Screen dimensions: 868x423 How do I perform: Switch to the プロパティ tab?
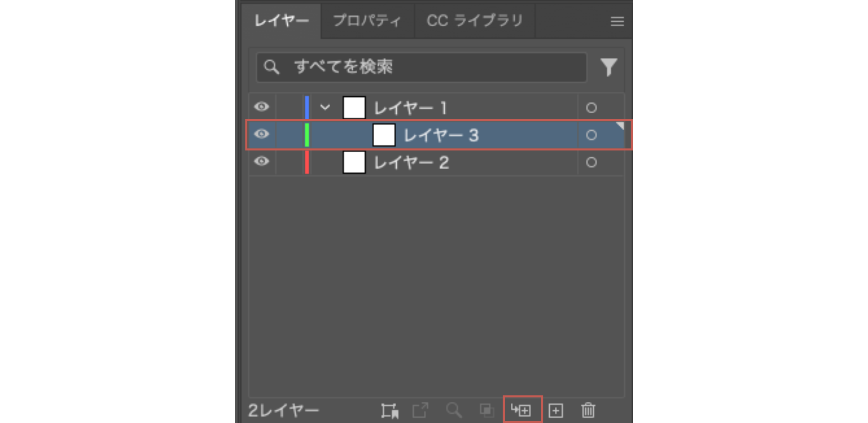367,21
